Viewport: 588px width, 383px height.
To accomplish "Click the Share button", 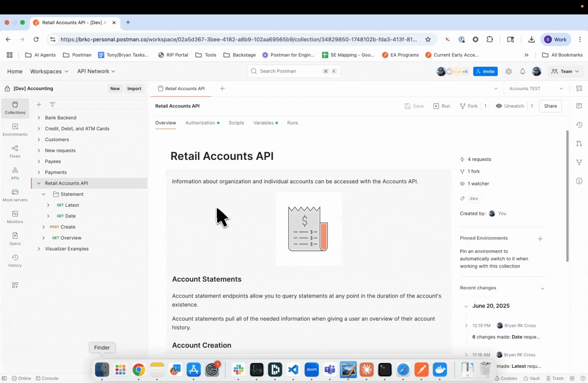I will [550, 106].
